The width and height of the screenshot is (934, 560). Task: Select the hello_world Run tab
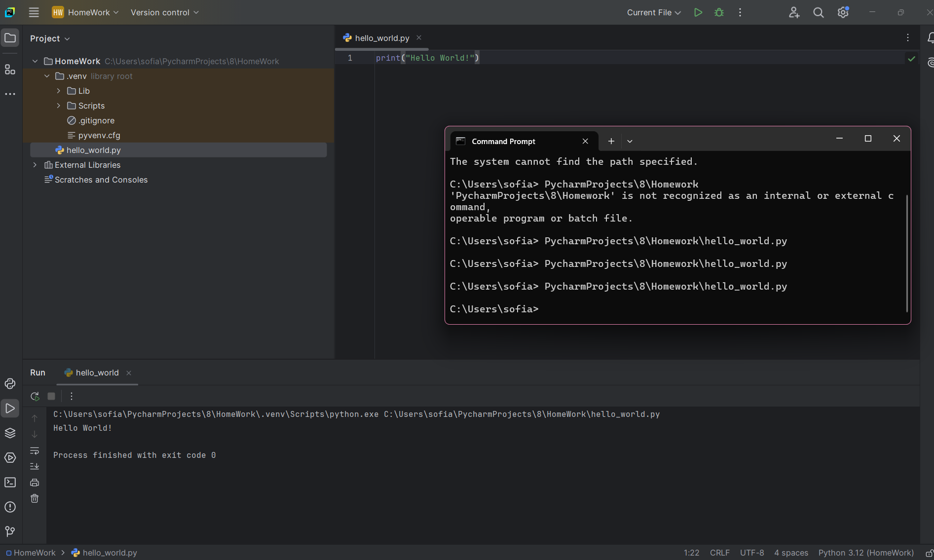pyautogui.click(x=97, y=373)
